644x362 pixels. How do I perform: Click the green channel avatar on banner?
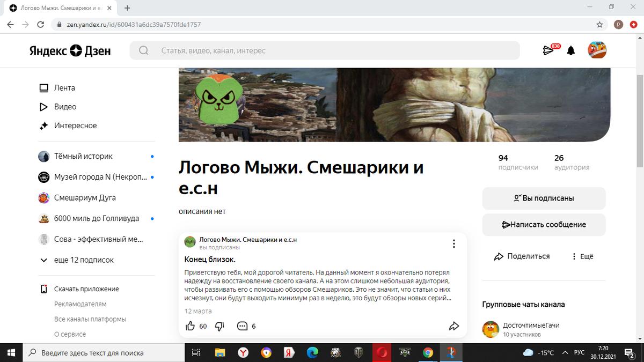(x=218, y=99)
